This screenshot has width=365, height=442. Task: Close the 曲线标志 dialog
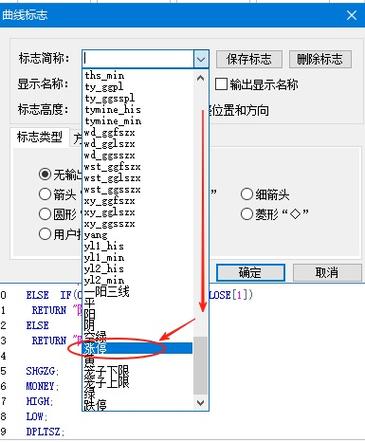(352, 15)
